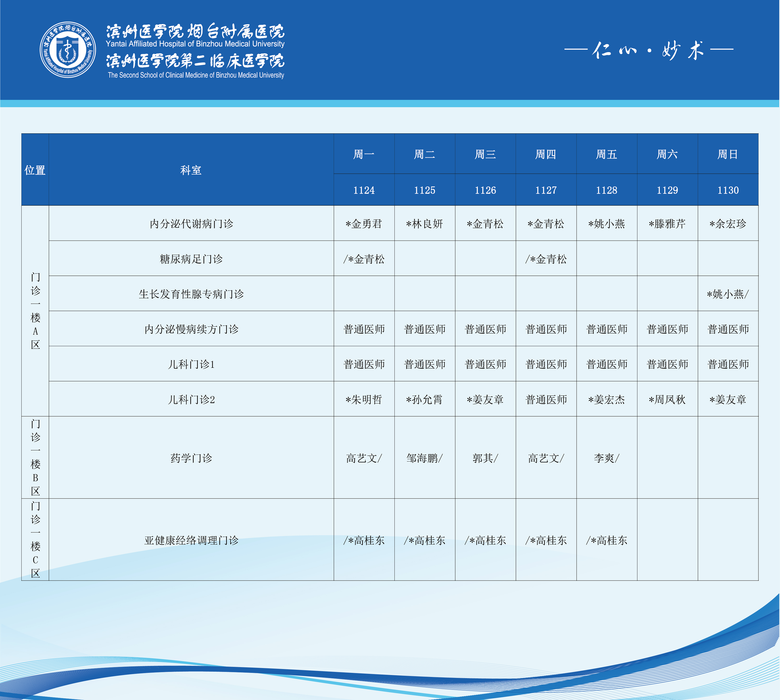Select *金勇君 in Monday column

(x=364, y=224)
